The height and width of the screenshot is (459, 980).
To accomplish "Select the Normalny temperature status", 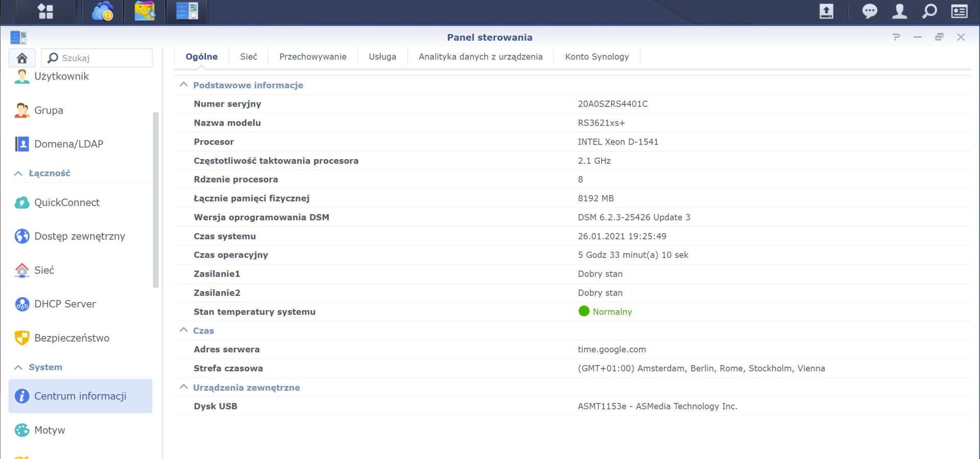I will [612, 312].
